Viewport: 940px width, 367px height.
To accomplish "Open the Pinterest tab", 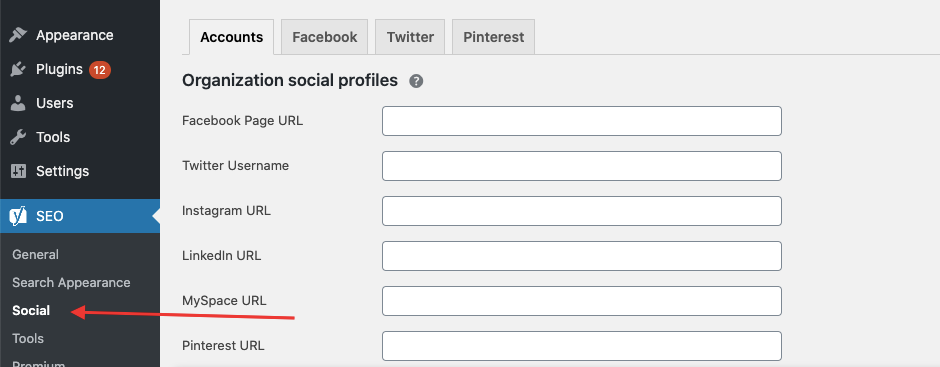I will pos(493,37).
